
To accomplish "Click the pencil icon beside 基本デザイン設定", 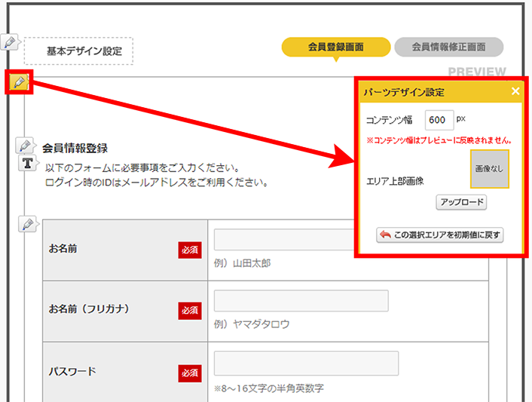I will (x=10, y=42).
